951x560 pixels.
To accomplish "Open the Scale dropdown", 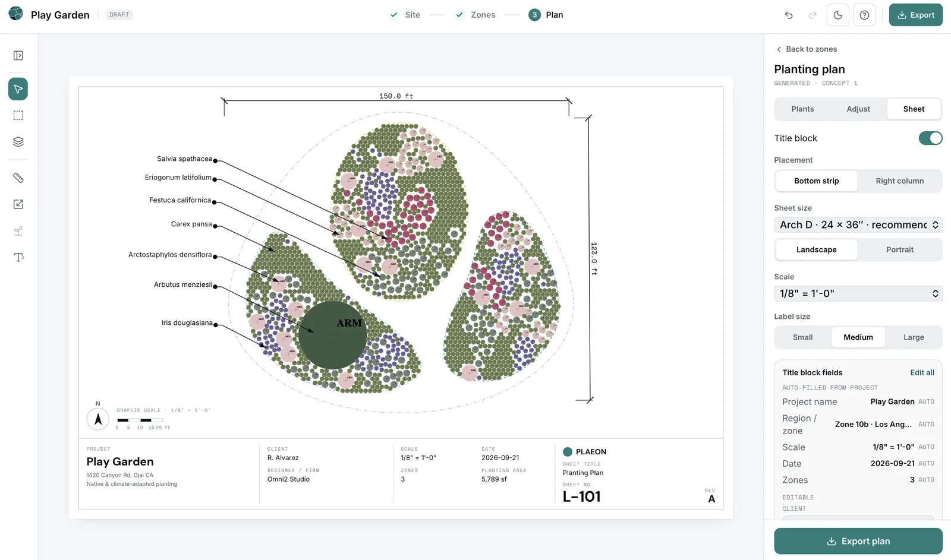I will (x=858, y=293).
